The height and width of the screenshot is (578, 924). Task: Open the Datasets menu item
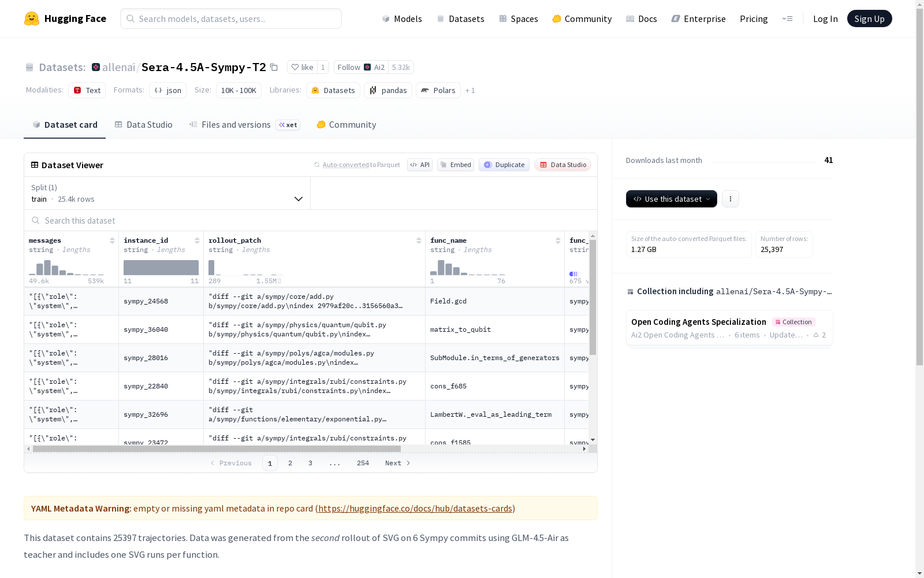pos(460,19)
